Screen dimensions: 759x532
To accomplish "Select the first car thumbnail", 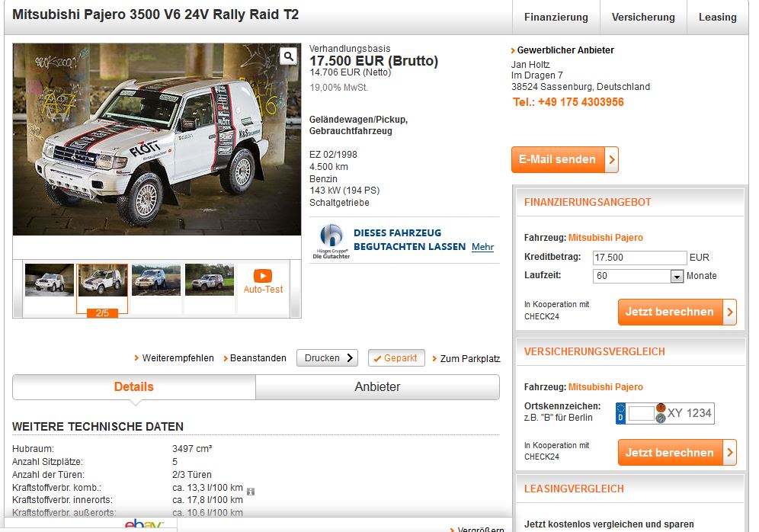I will pos(50,280).
